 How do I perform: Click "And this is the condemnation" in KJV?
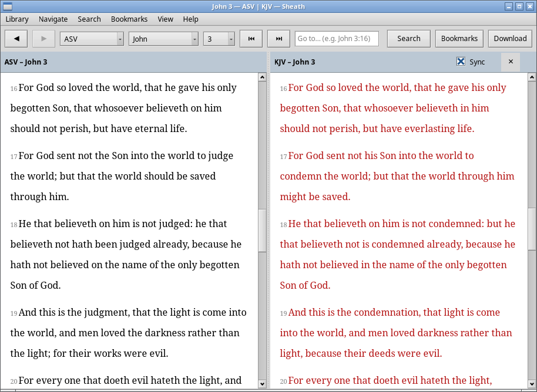[x=354, y=312]
